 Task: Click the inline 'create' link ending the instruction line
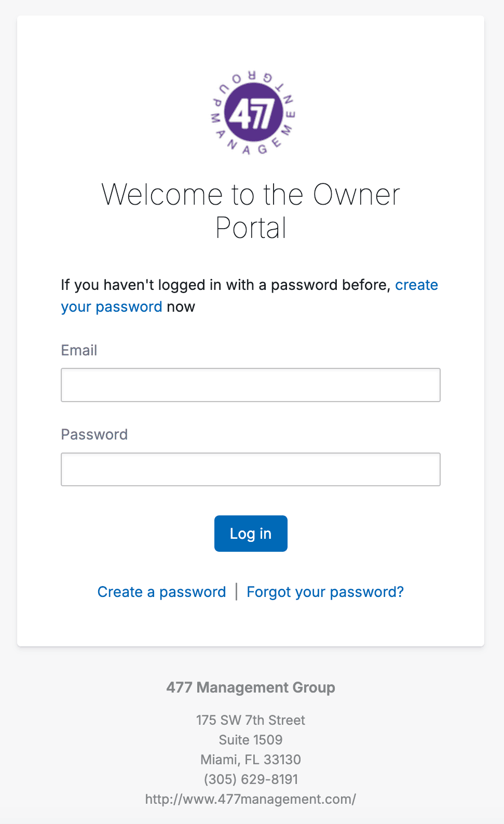(x=417, y=285)
